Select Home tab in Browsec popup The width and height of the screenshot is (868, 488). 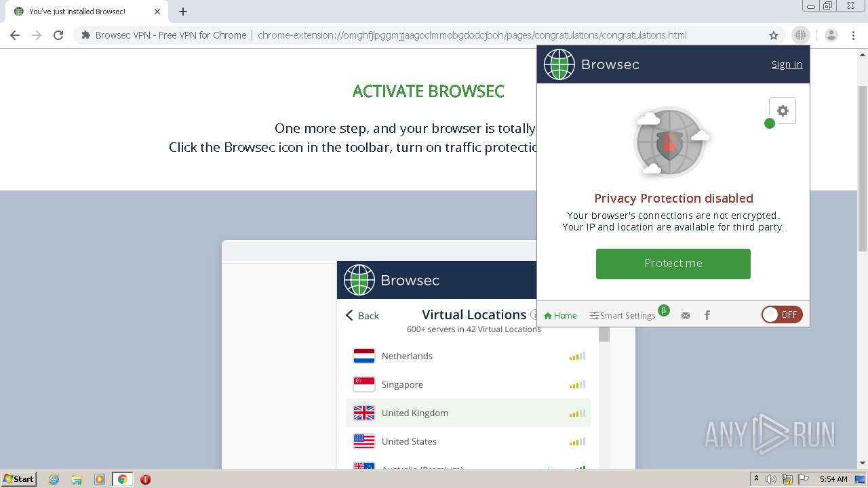click(560, 315)
